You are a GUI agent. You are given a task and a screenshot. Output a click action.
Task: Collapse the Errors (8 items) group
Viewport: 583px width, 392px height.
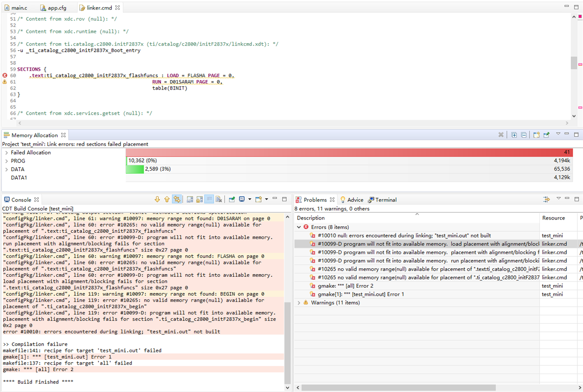tap(299, 227)
